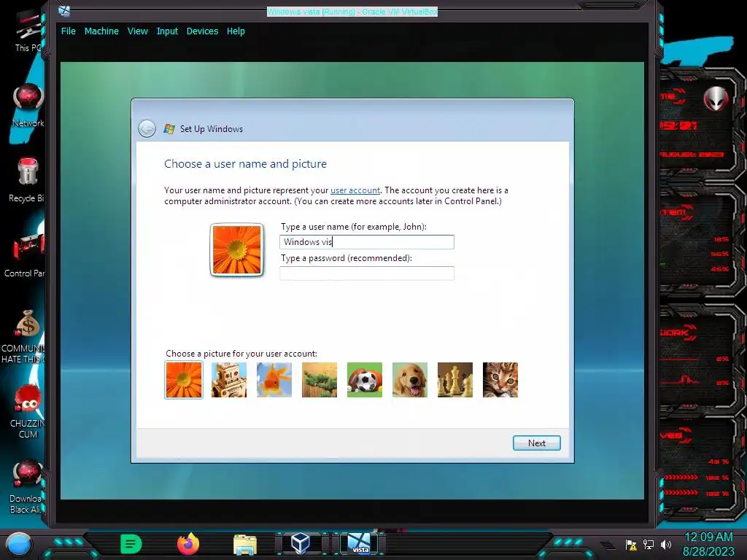Open the VirtualBox cube taskbar icon
Viewport: 747px width, 560px height.
[301, 543]
